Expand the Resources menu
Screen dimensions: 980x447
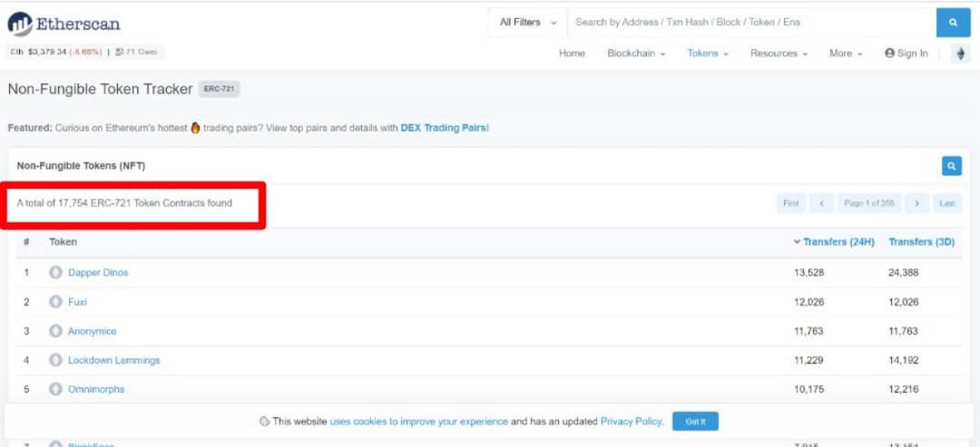779,53
